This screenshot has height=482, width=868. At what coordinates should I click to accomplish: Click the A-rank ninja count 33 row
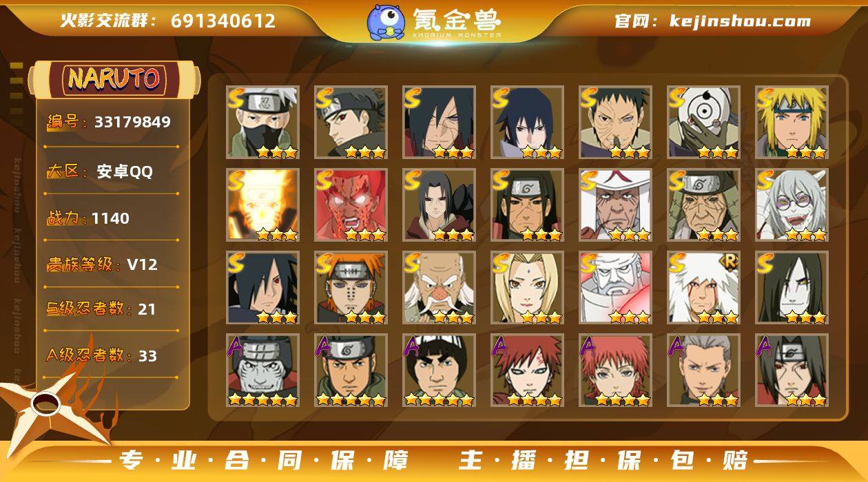click(x=112, y=356)
